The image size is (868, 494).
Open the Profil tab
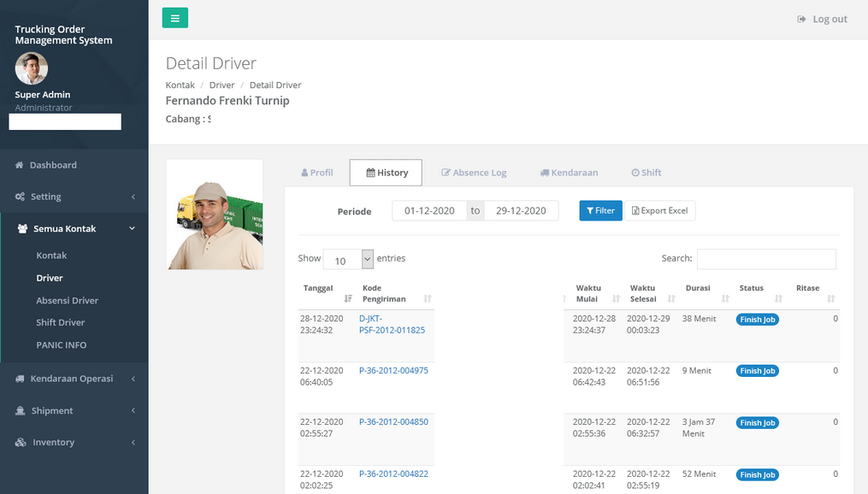pos(317,173)
